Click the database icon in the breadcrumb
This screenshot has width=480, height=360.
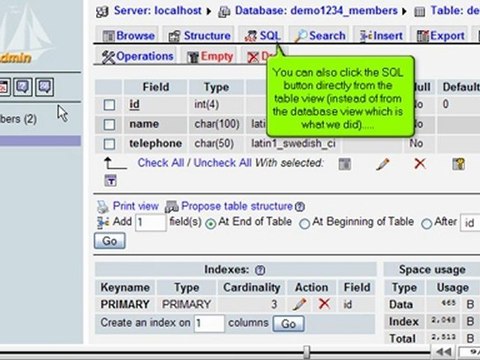[x=224, y=12]
